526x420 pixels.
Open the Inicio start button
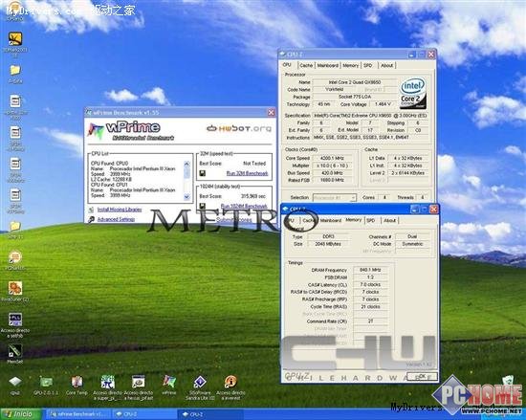click(x=21, y=414)
